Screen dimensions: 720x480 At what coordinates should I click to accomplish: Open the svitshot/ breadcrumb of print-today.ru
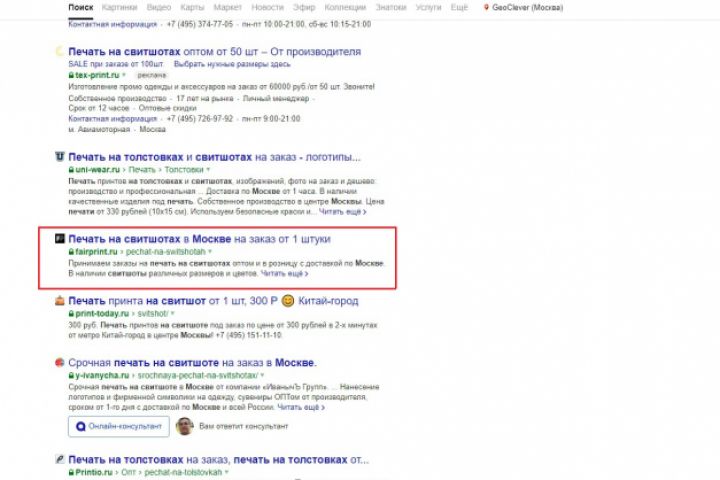click(x=153, y=314)
